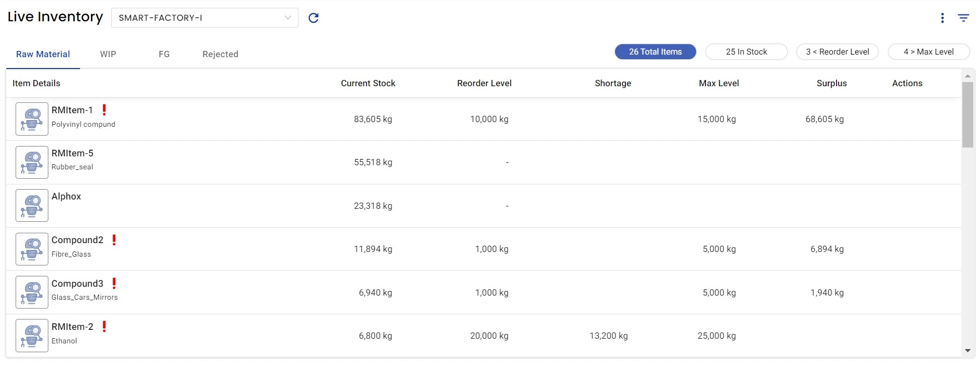Click the 6,894 kg surplus value
980x373 pixels.
click(x=827, y=249)
